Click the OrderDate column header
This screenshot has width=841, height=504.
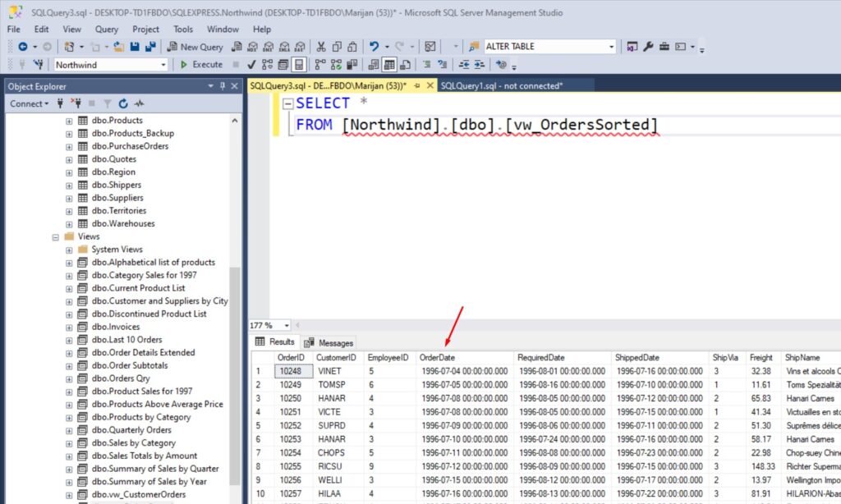pyautogui.click(x=438, y=358)
